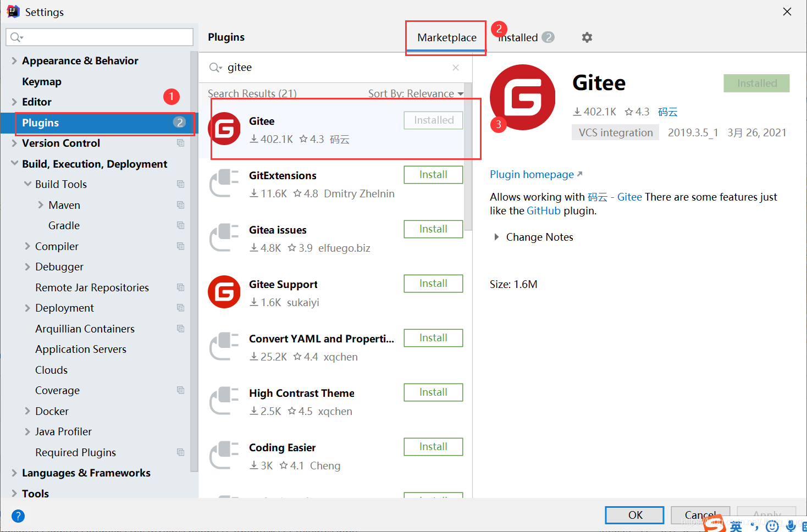Expand Languages & Frameworks node

(14, 473)
